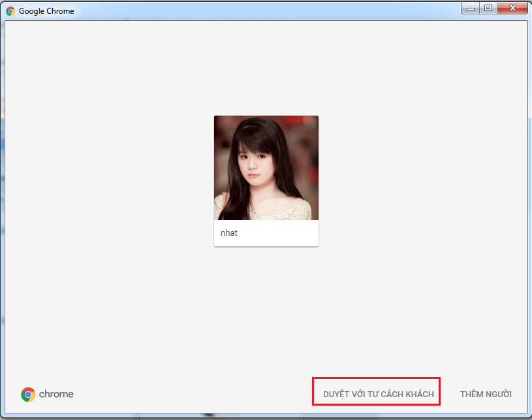The width and height of the screenshot is (532, 420).
Task: Click the Chrome logo at bottom left
Action: pos(28,395)
